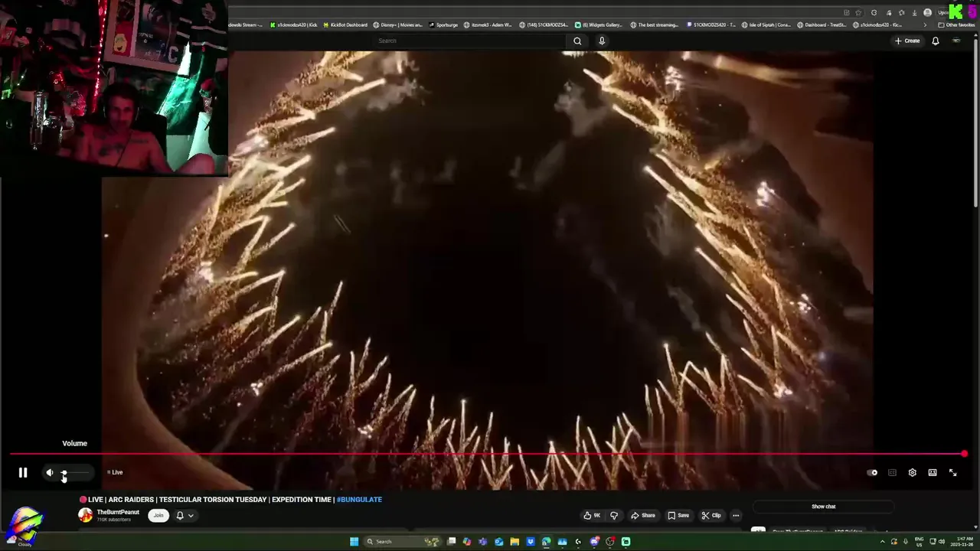Open ENG US language switcher
Viewport: 980px width, 551px height.
pos(919,542)
